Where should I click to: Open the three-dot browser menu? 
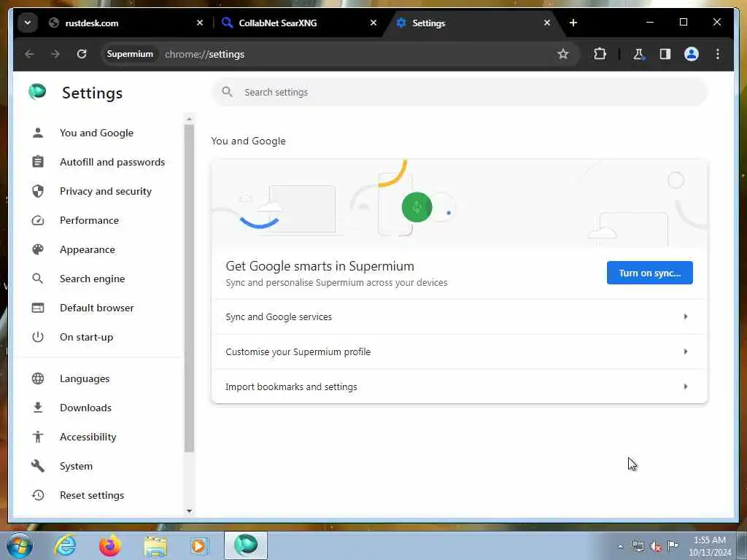[x=718, y=54]
